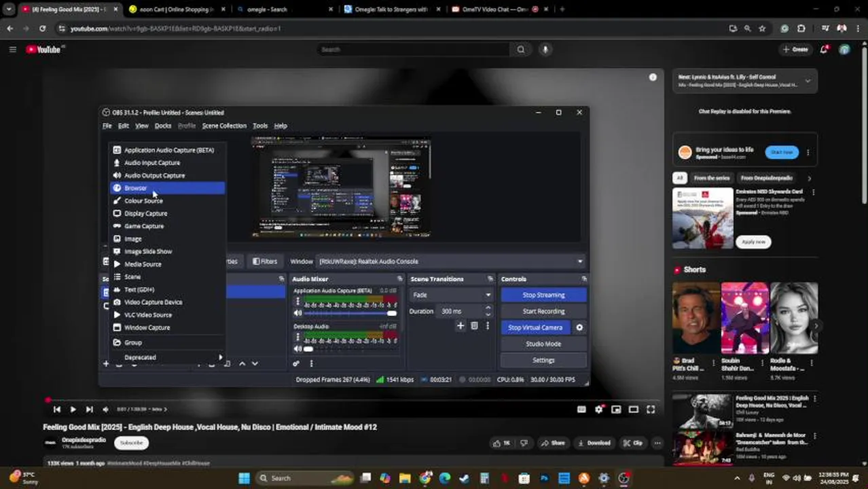This screenshot has width=868, height=489.
Task: Mute the Application Audio Capture speaker icon
Action: (x=297, y=313)
